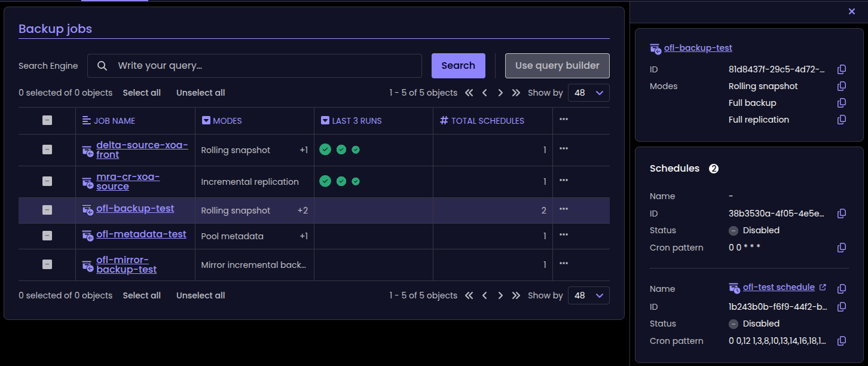Open the Modes column header dropdown
Screen dimensions: 868x366
pos(206,121)
